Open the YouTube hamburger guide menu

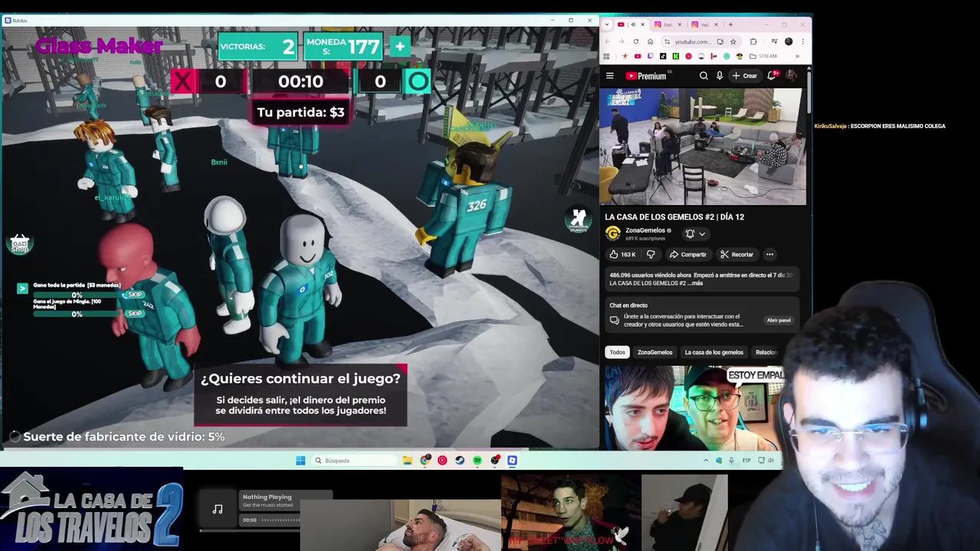(609, 76)
